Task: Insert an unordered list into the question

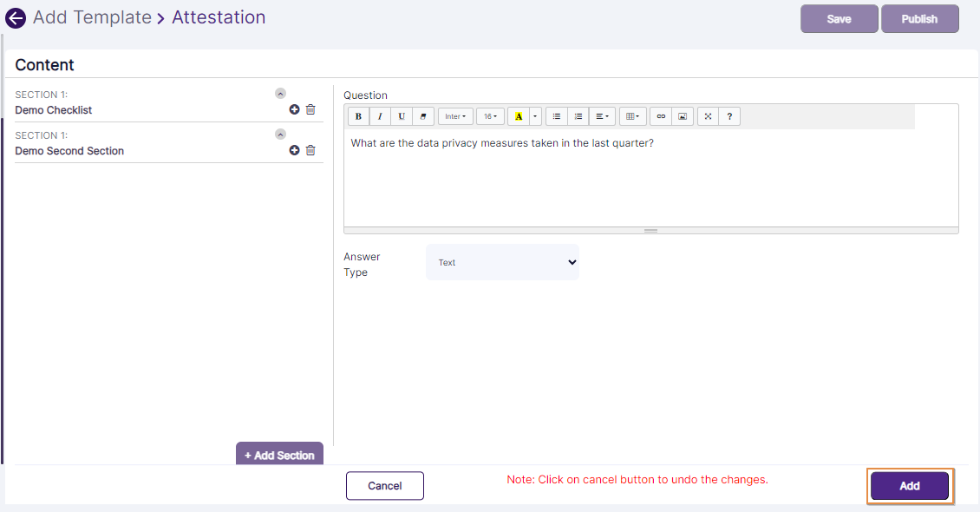Action: coord(556,115)
